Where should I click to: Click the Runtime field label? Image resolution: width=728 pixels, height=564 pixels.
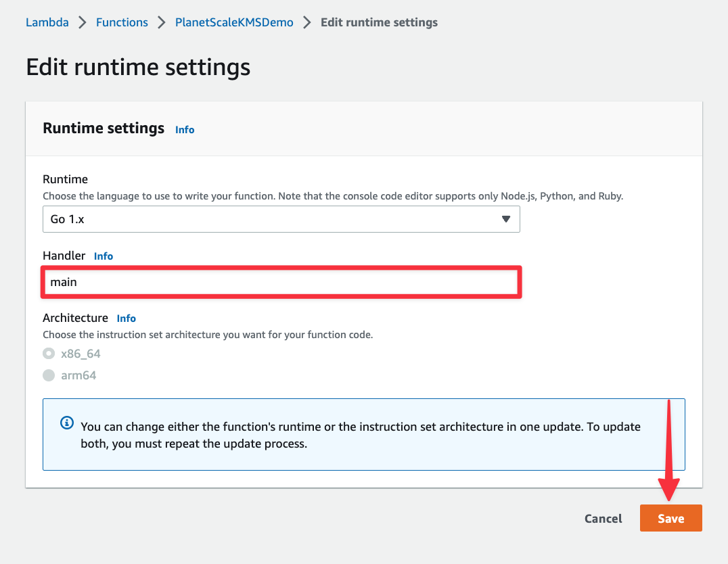point(66,179)
